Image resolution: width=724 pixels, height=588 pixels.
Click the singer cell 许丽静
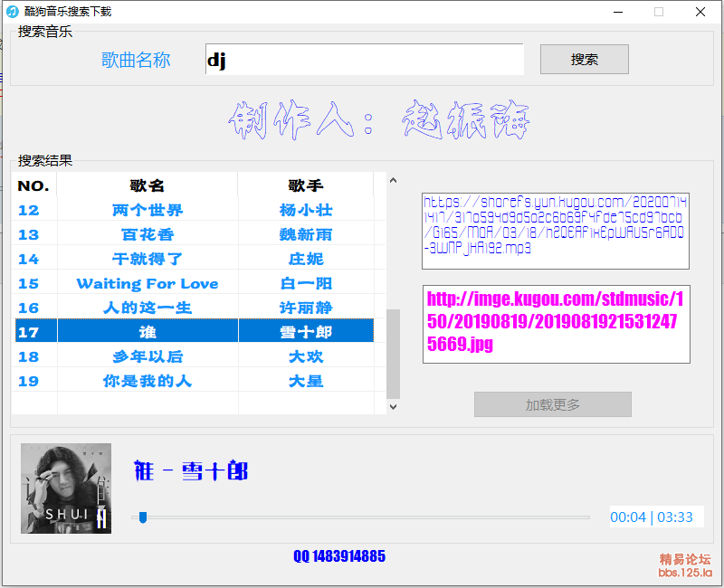click(x=306, y=308)
